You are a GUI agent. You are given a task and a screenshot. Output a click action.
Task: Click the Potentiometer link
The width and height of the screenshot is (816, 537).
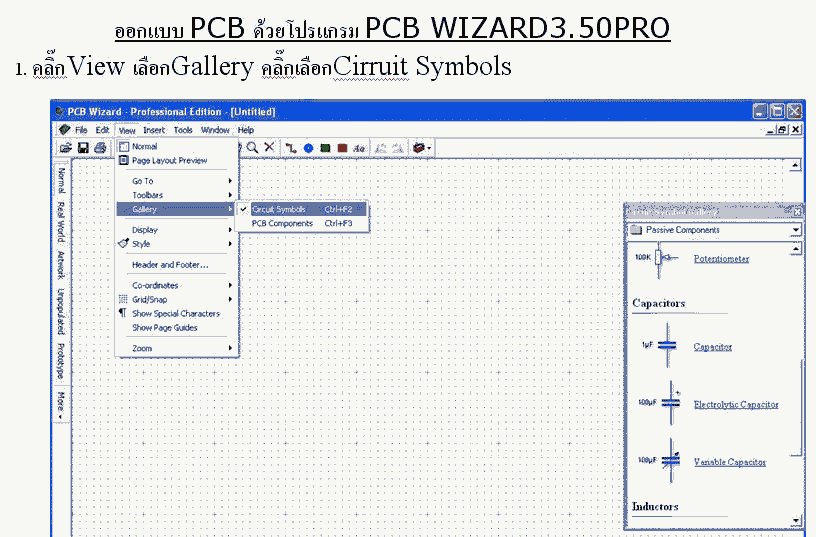pos(721,259)
